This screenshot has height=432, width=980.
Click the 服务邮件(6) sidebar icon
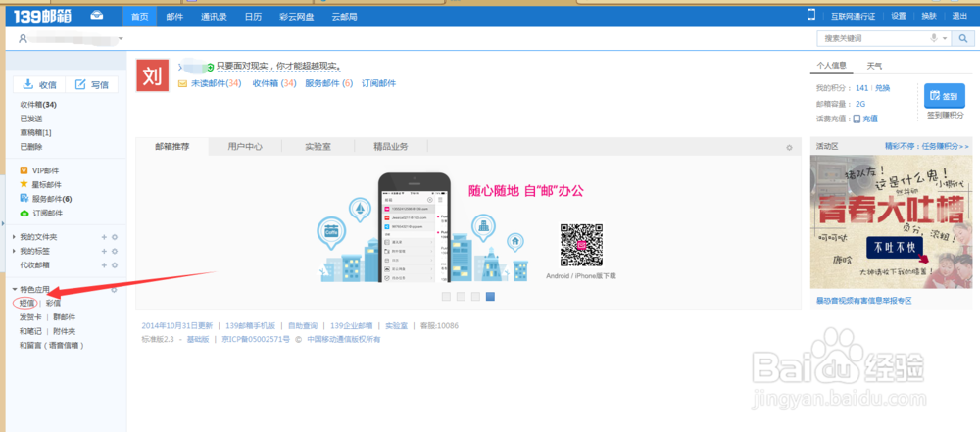(x=24, y=198)
